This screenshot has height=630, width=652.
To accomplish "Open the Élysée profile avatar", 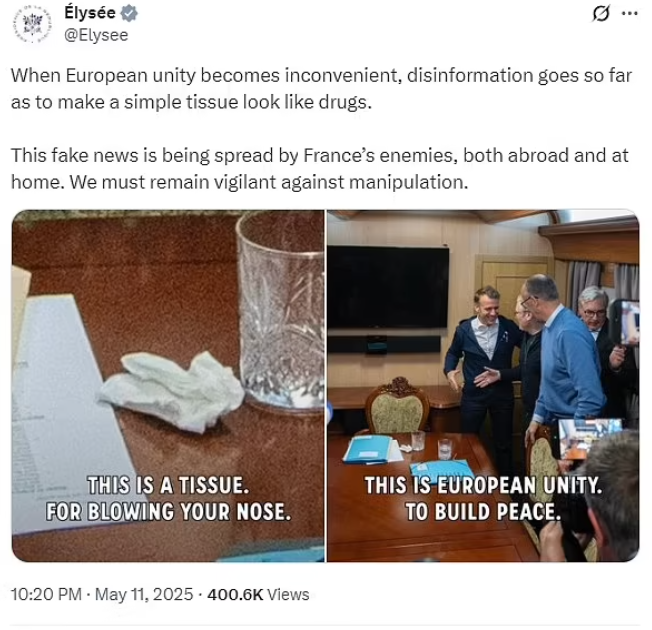I will click(32, 24).
